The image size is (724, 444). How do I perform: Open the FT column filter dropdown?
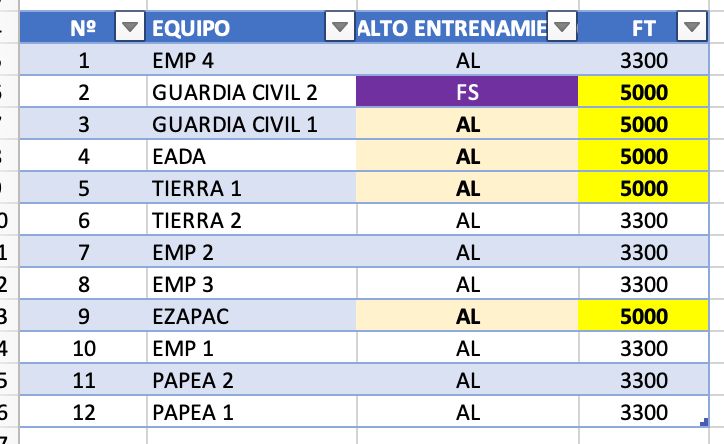[x=689, y=29]
